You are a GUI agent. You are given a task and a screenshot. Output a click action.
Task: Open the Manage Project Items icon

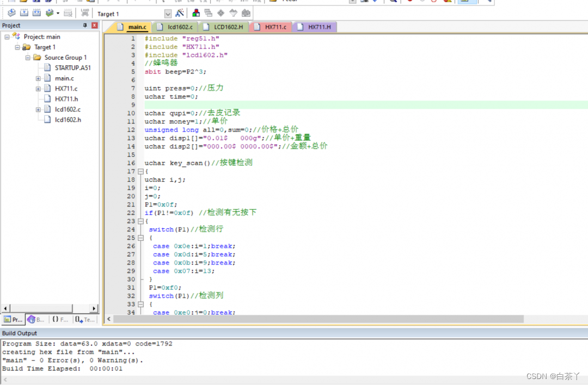click(195, 13)
